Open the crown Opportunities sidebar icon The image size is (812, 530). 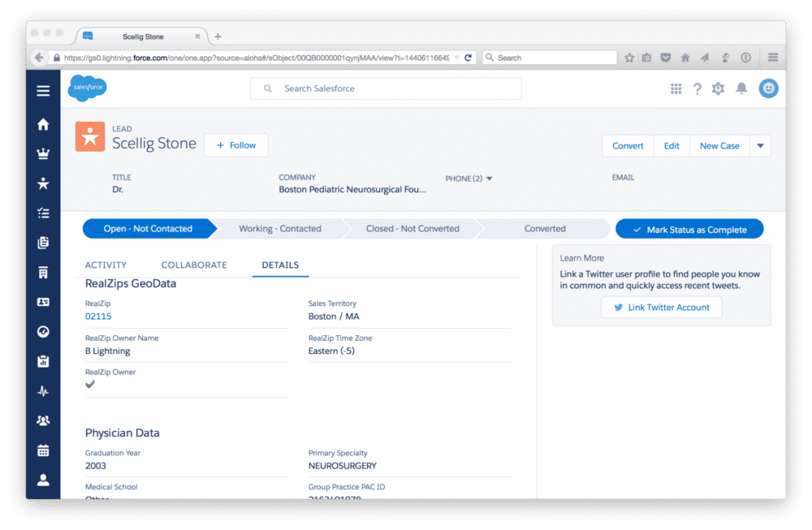coord(43,154)
